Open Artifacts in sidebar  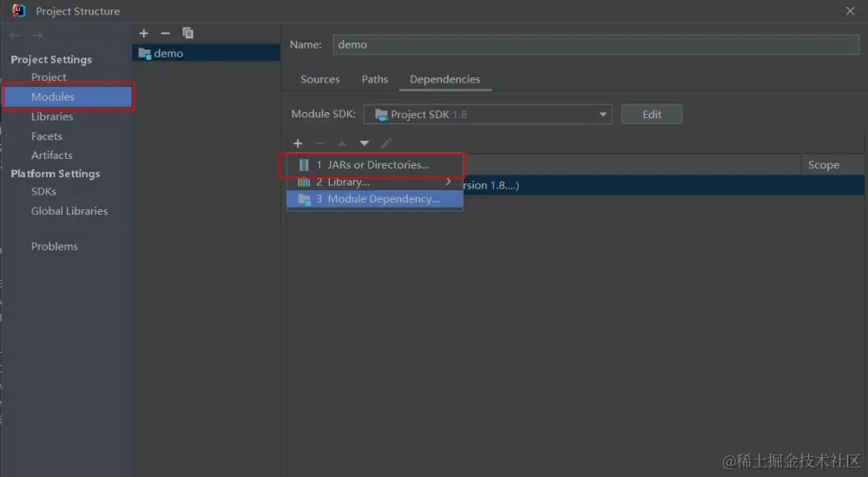[51, 156]
